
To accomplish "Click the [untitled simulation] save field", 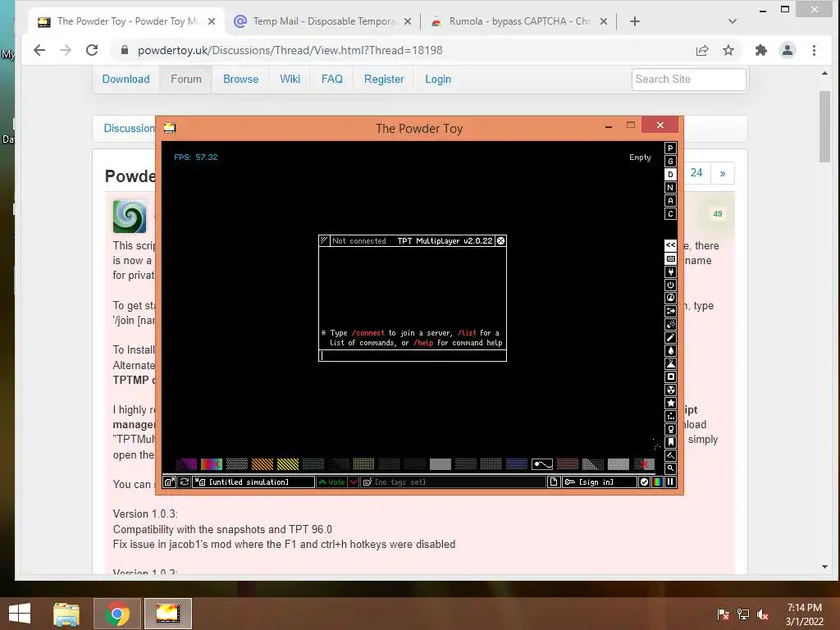I will coord(254,482).
